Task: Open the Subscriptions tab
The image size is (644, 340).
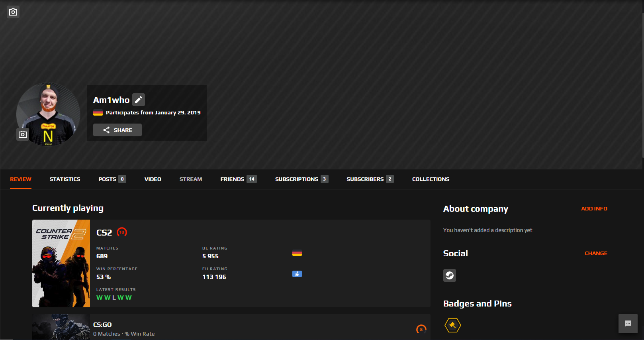Action: (302, 179)
